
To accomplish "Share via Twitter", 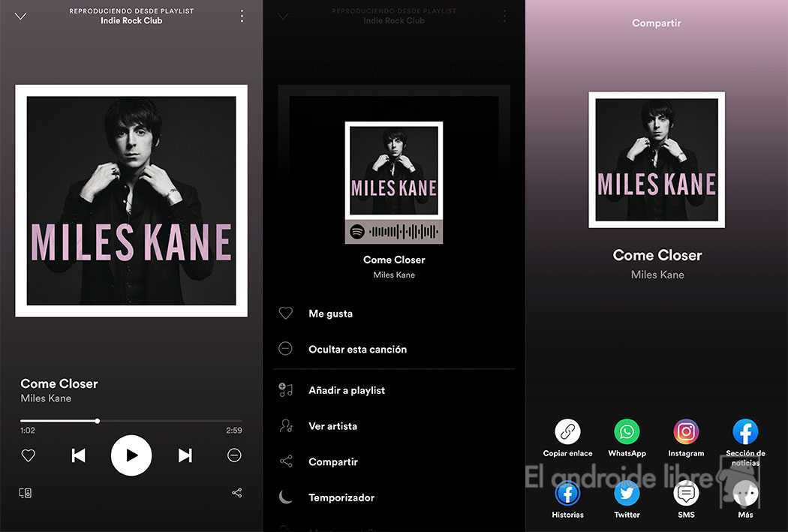I will (627, 493).
